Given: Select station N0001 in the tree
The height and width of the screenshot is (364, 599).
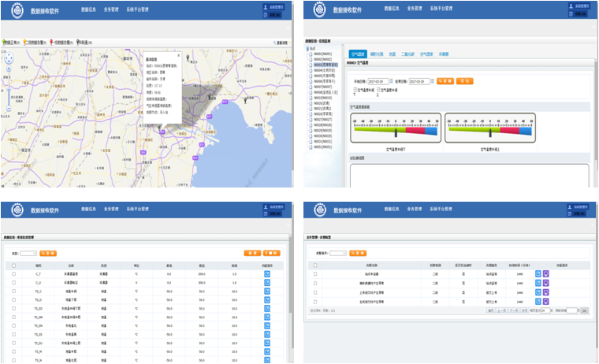Looking at the screenshot, I should click(323, 54).
